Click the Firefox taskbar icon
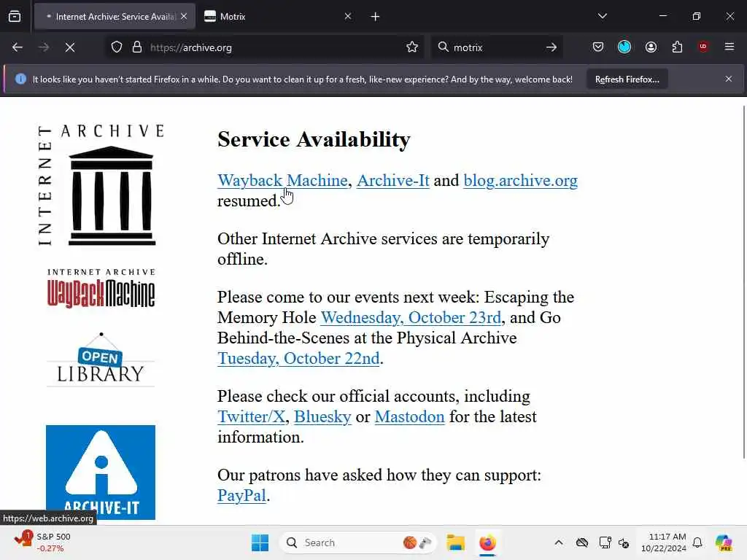This screenshot has height=560, width=747. pos(487,542)
